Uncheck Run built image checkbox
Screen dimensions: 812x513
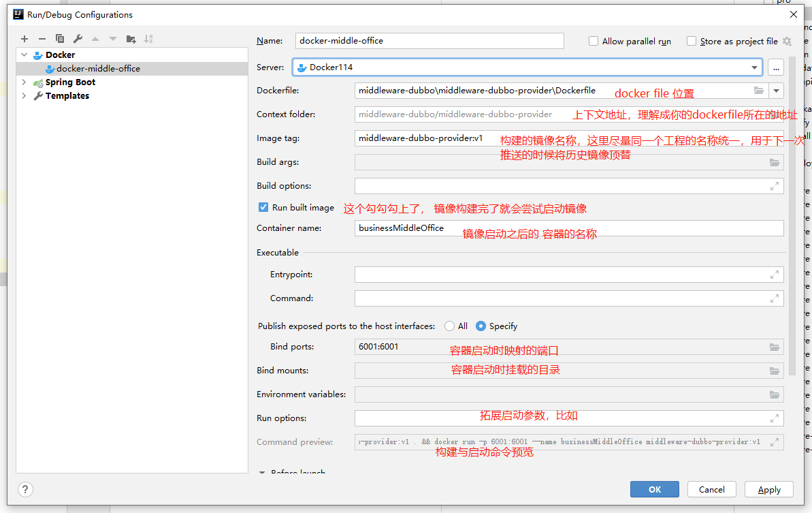263,207
